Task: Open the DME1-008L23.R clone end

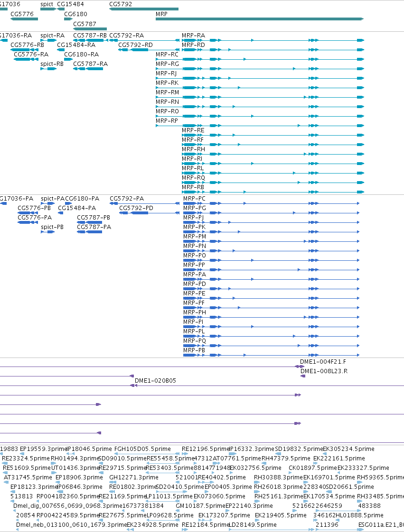Action: (324, 371)
